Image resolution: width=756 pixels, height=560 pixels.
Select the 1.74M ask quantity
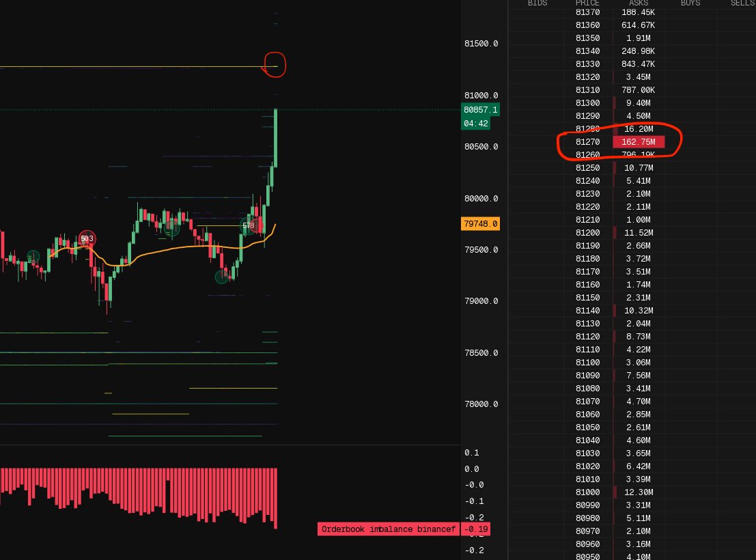(x=639, y=285)
